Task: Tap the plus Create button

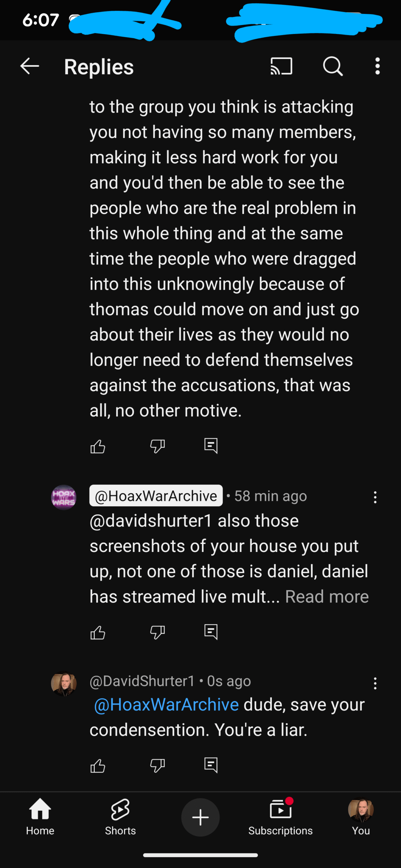Action: tap(200, 817)
